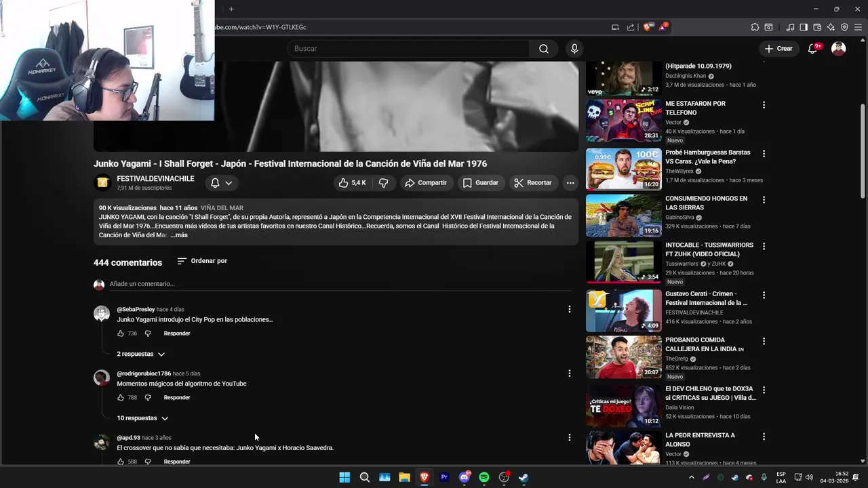This screenshot has width=868, height=488.
Task: Open options menu for @SebaPresley comment
Action: click(x=570, y=309)
